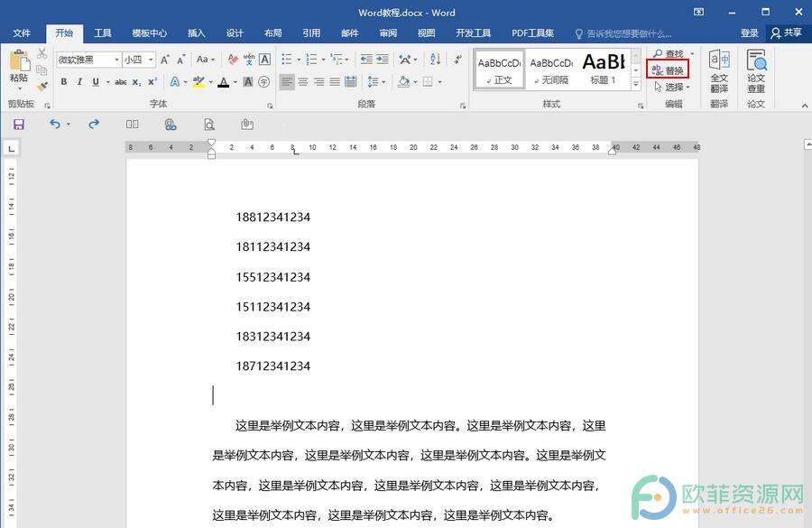Switch to the 插入 ribbon tab
The height and width of the screenshot is (528, 812).
(196, 33)
